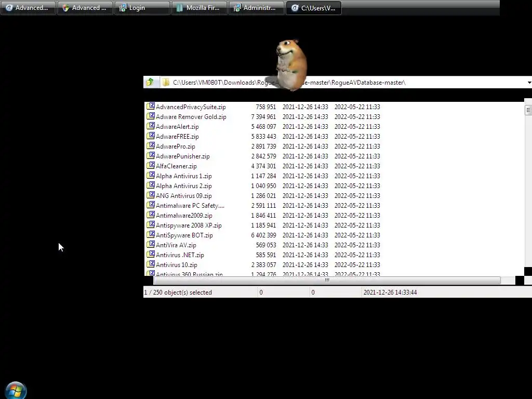Select file name Adware Remover Gold.zip
This screenshot has height=399, width=532.
191,117
